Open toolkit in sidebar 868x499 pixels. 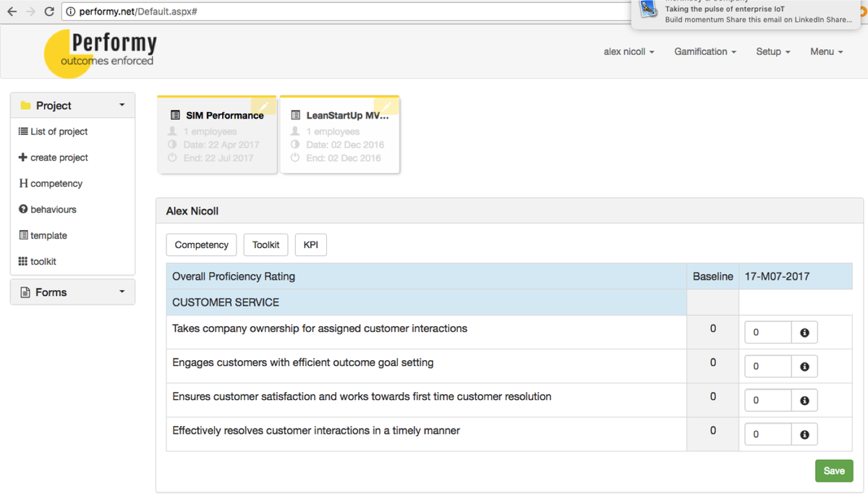tap(37, 262)
